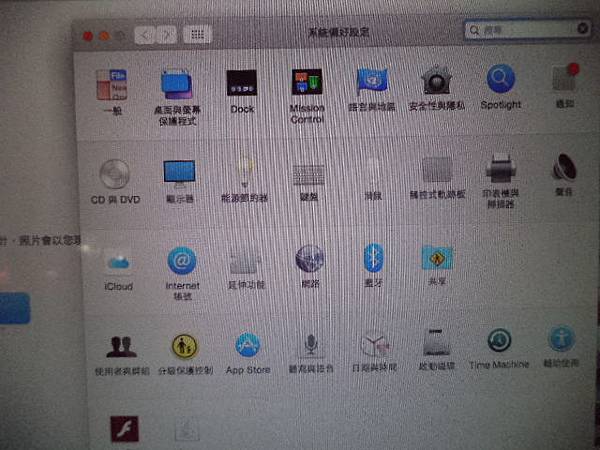Viewport: 600px width, 450px height.
Task: Open Parental Controls preferences
Action: (x=184, y=347)
